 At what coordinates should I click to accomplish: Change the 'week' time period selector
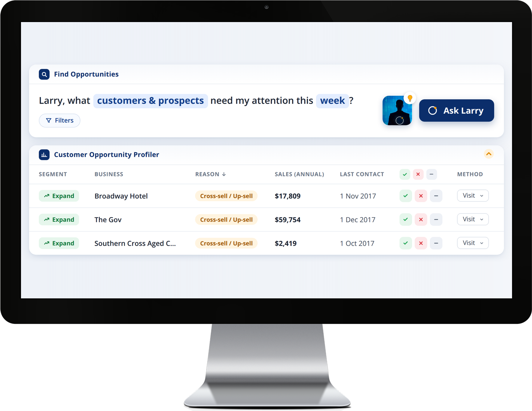pyautogui.click(x=332, y=101)
